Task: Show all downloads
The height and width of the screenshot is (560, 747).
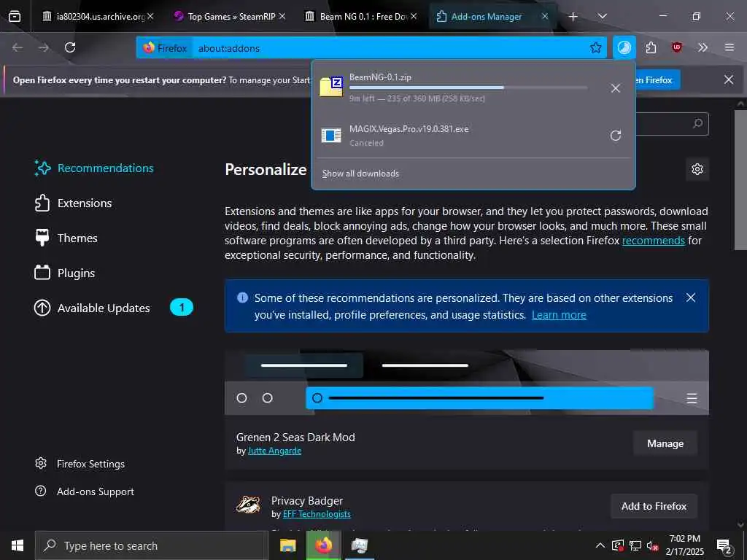Action: (x=360, y=174)
